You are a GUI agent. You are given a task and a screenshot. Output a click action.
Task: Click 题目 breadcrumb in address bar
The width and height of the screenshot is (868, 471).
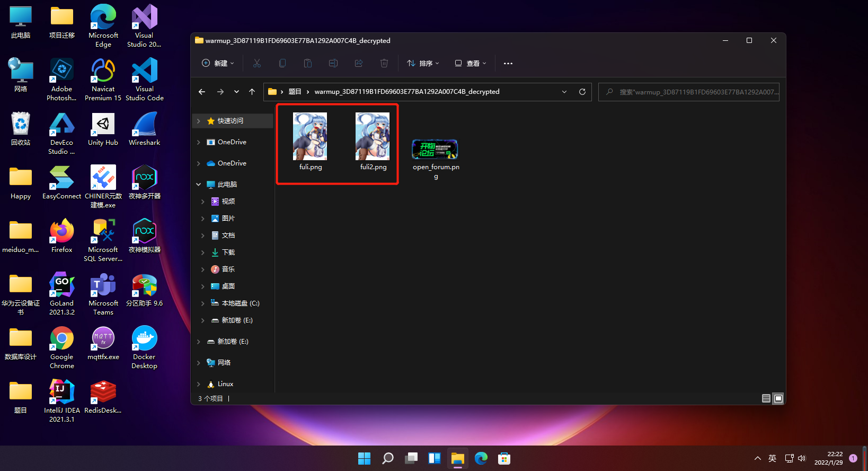click(295, 92)
